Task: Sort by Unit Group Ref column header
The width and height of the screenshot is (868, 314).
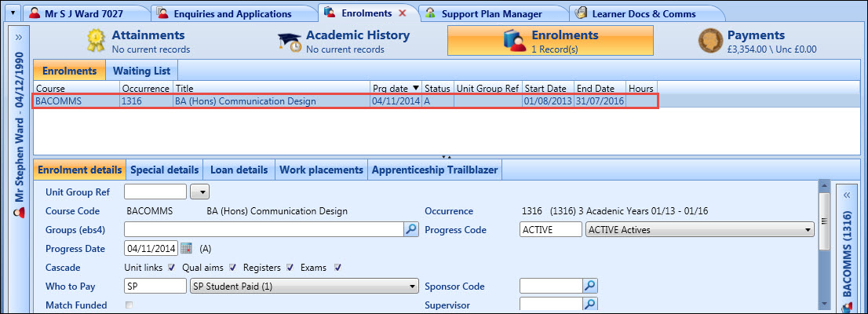Action: (x=487, y=88)
